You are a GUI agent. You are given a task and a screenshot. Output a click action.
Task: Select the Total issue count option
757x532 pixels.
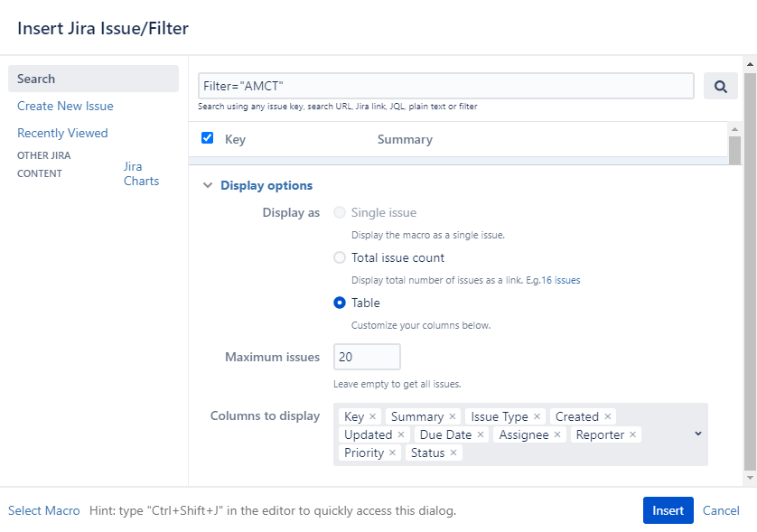point(340,257)
